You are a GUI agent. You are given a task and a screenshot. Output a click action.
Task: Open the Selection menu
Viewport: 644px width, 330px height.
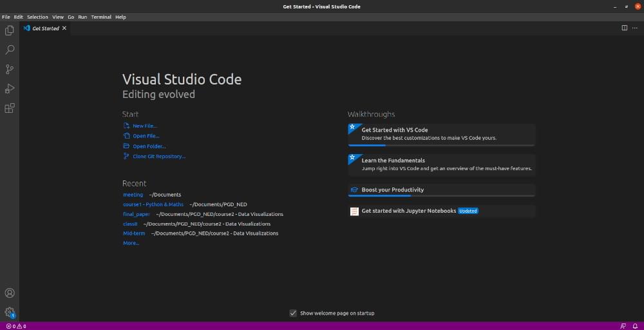coord(37,17)
